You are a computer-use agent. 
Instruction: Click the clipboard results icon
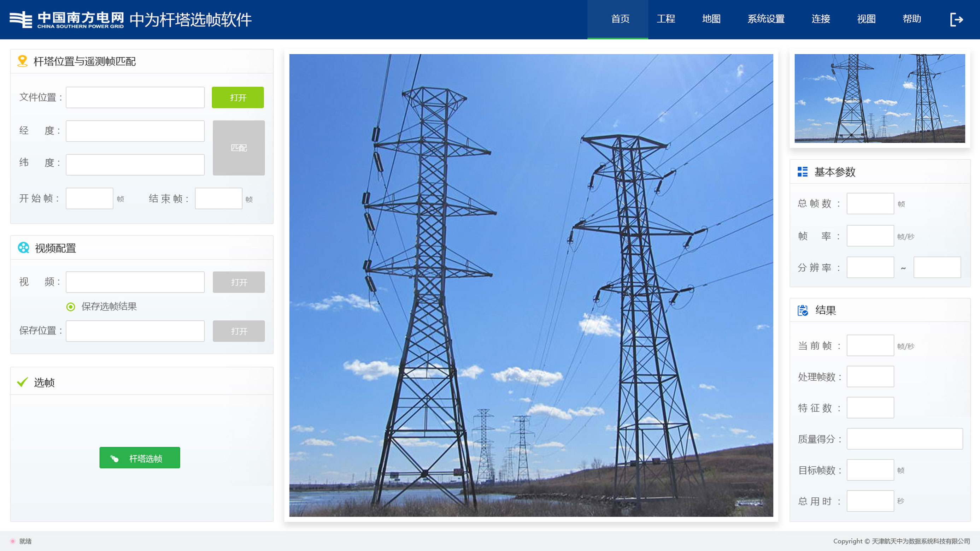pyautogui.click(x=802, y=310)
